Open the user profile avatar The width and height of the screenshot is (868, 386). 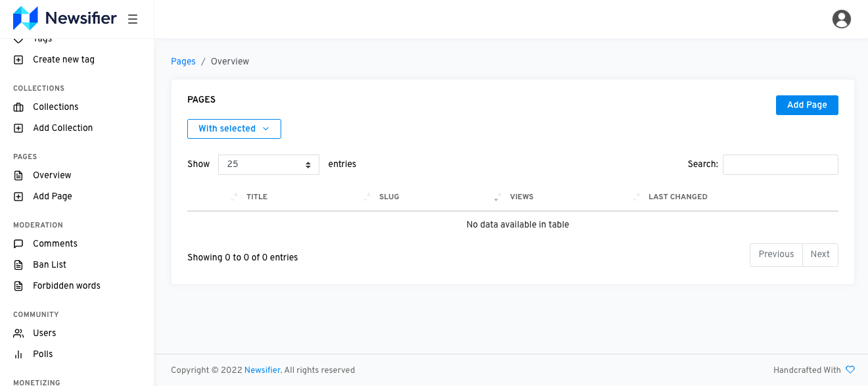(842, 19)
